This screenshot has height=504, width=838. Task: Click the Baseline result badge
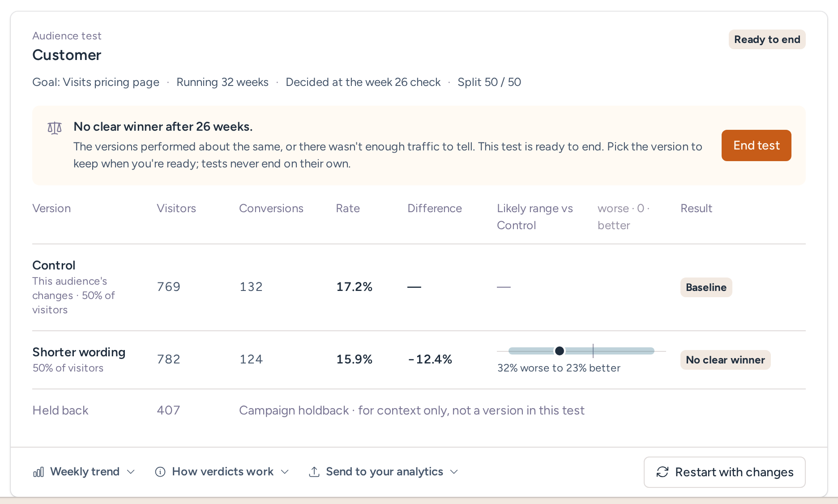(706, 287)
